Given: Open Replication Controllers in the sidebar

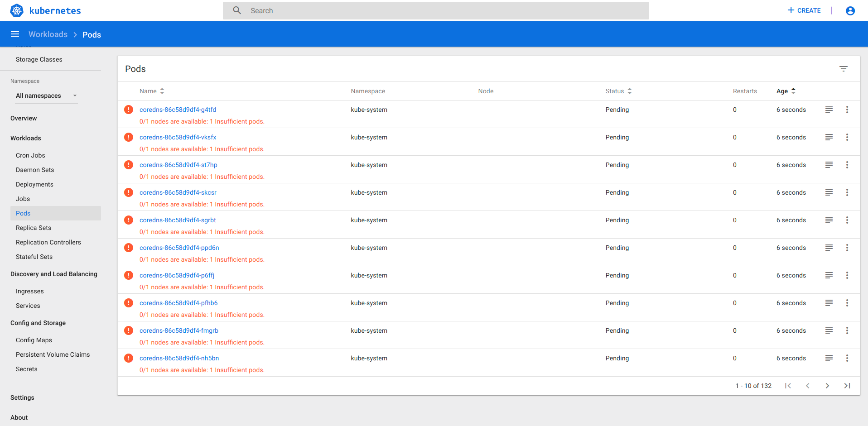Looking at the screenshot, I should click(x=48, y=242).
